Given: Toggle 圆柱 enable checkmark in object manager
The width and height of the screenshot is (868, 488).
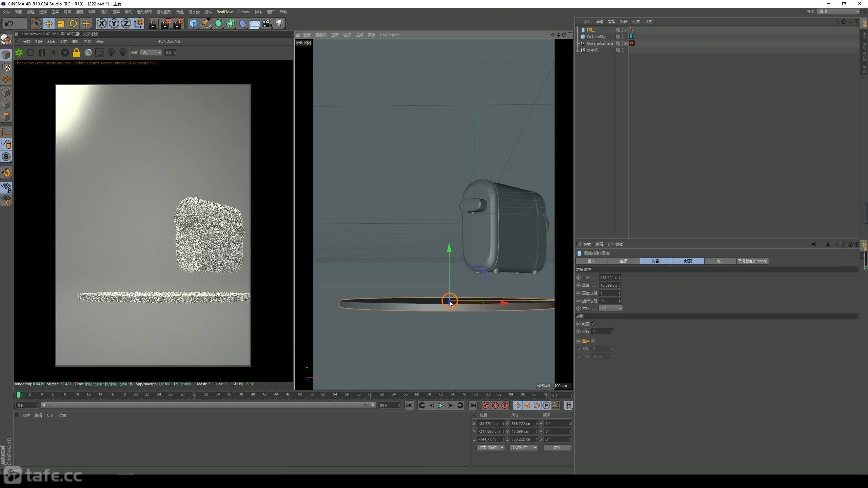Looking at the screenshot, I should click(x=626, y=30).
